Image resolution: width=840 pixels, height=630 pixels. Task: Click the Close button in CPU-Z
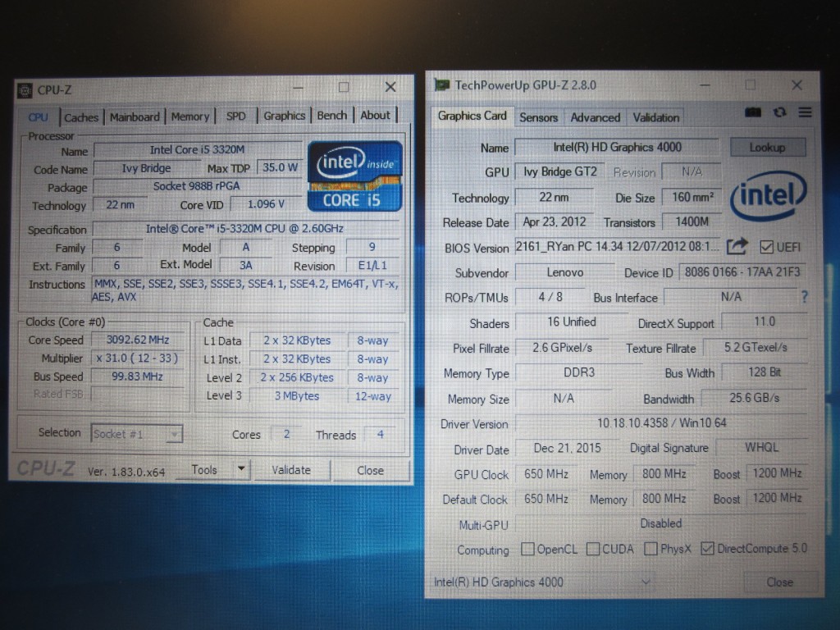tap(370, 470)
